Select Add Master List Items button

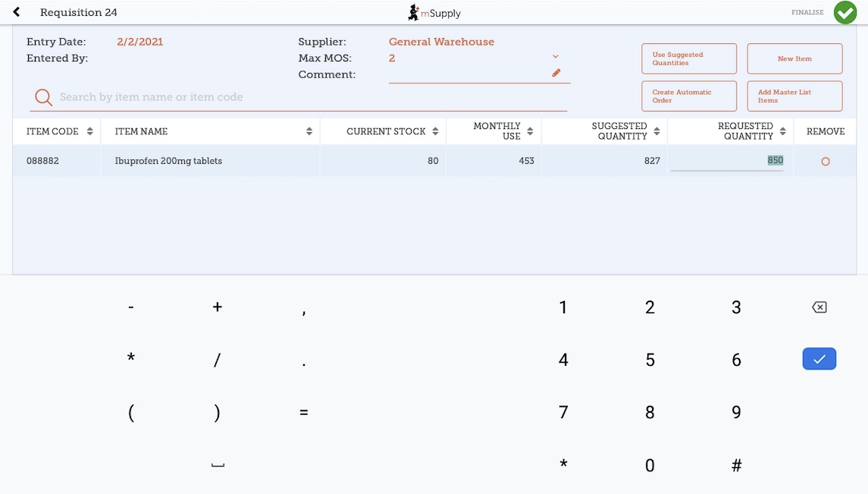(794, 96)
